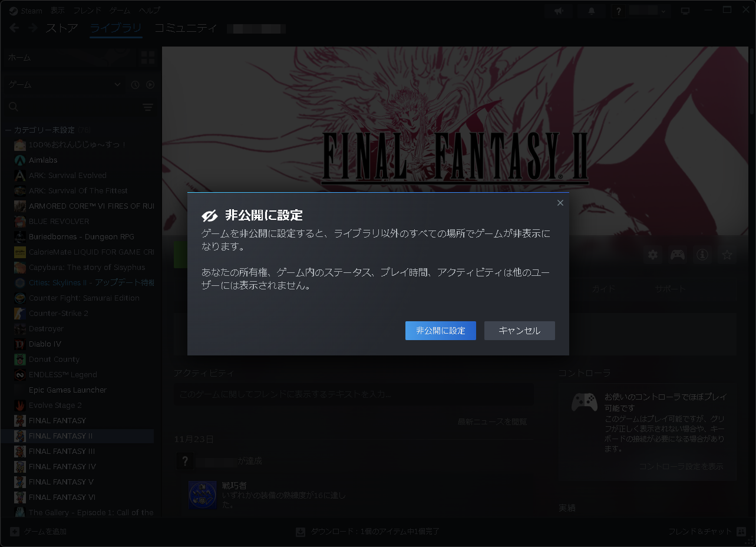Click the library search magnifier icon

14,107
